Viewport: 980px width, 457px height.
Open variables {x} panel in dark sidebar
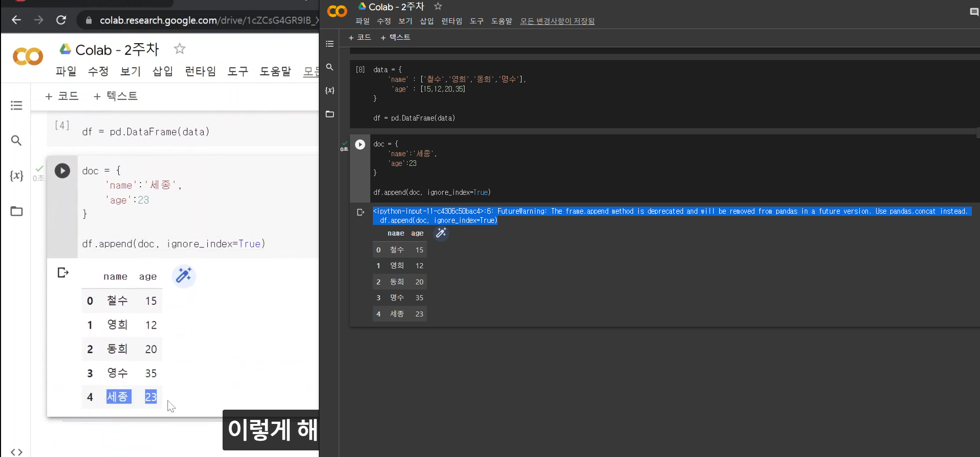330,90
